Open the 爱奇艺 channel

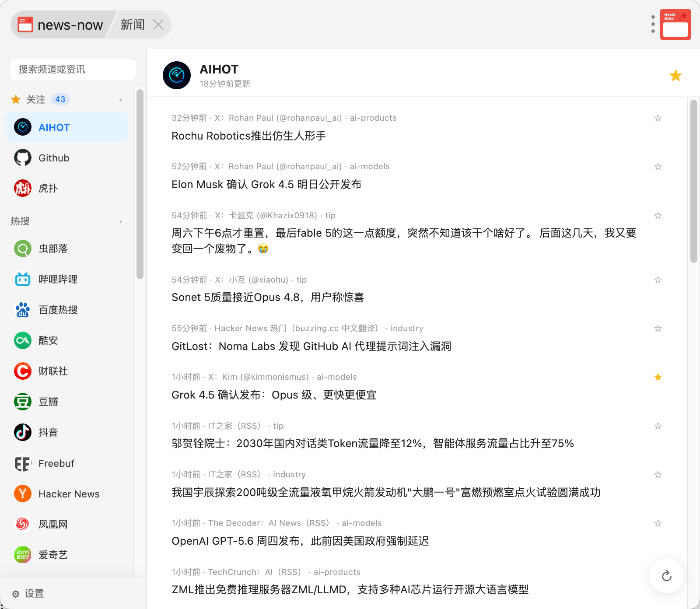click(66, 555)
